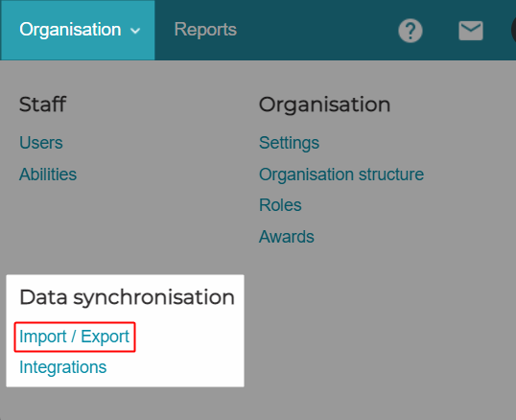Go to the Abilities page
The height and width of the screenshot is (420, 516).
(48, 175)
